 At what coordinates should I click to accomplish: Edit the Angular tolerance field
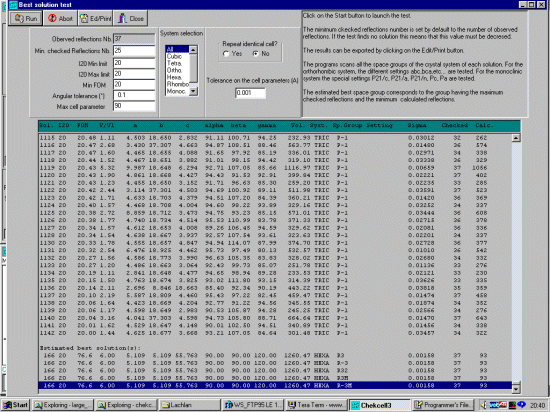[x=134, y=95]
